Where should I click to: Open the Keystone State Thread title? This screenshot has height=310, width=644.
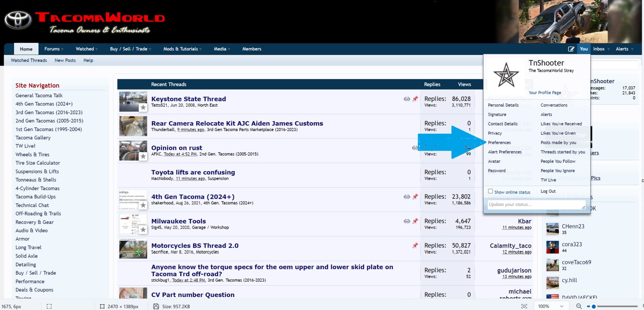(x=188, y=99)
